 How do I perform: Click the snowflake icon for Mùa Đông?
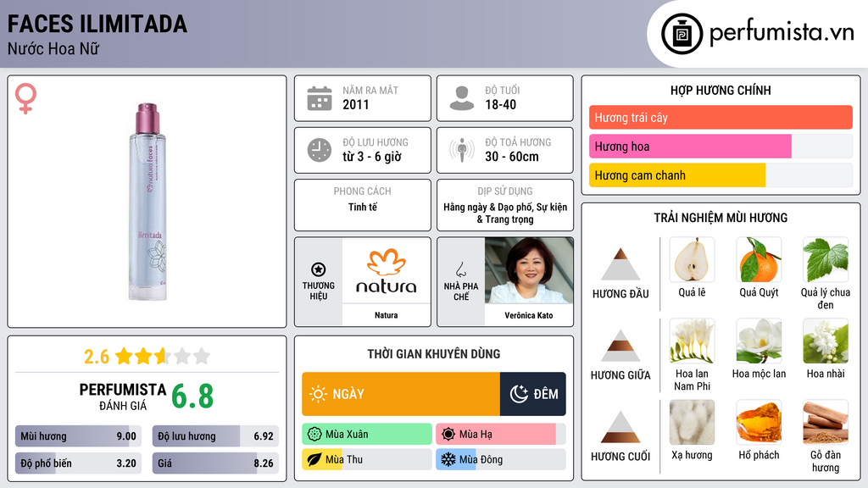(448, 459)
